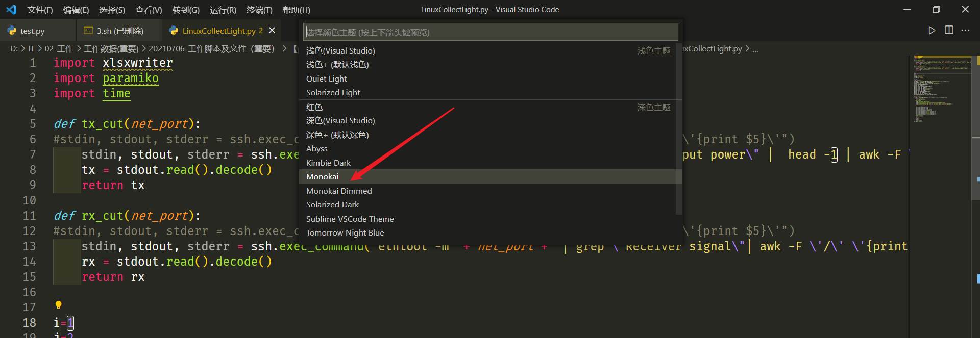Select Solarized Dark theme

[x=490, y=204]
